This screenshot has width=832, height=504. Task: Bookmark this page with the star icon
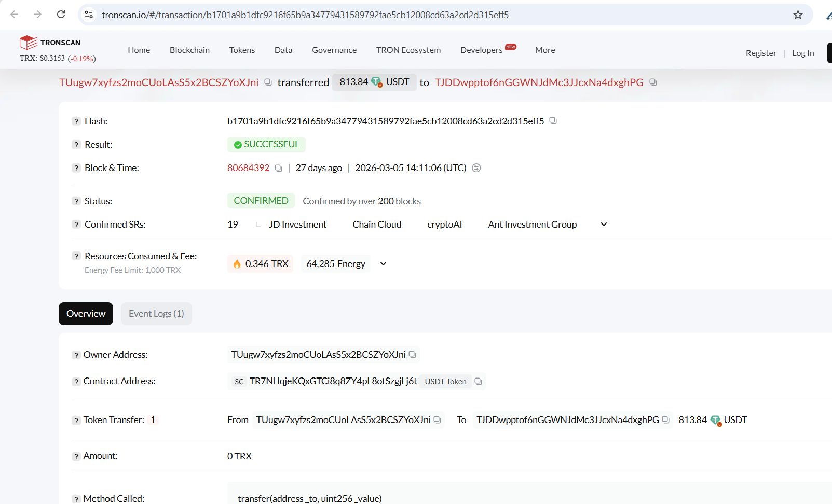click(798, 15)
